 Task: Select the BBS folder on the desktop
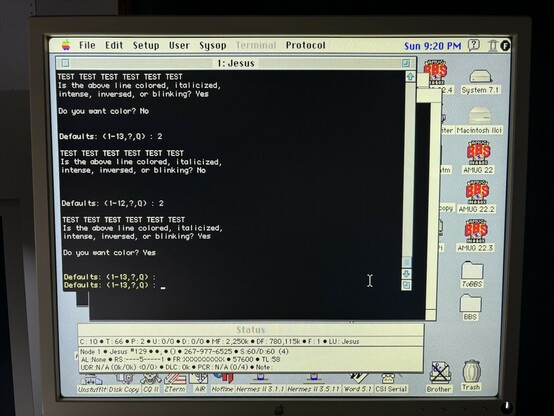(470, 307)
